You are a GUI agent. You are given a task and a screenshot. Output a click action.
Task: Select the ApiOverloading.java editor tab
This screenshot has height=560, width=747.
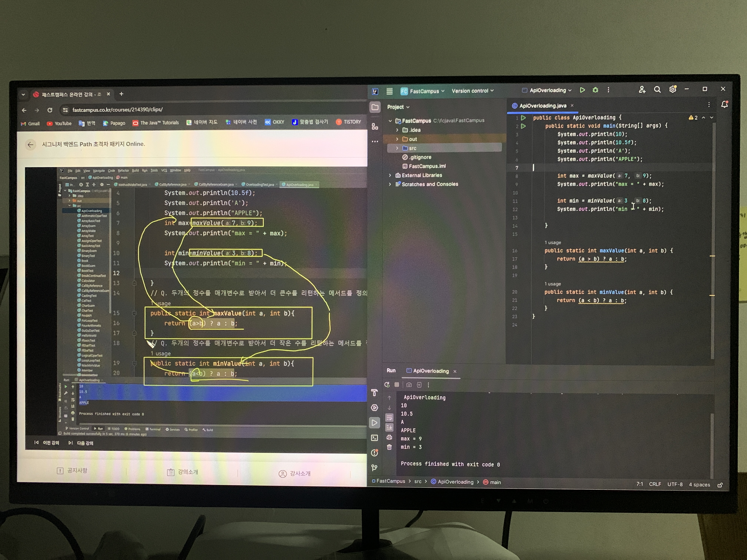(542, 106)
